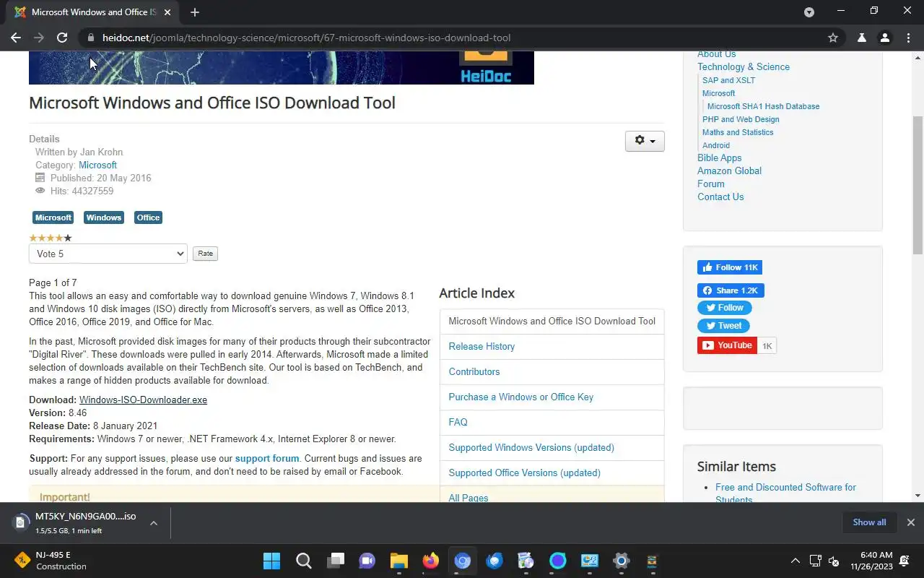Image resolution: width=924 pixels, height=578 pixels.
Task: Click the Facebook Follow 11K button
Action: tap(730, 267)
